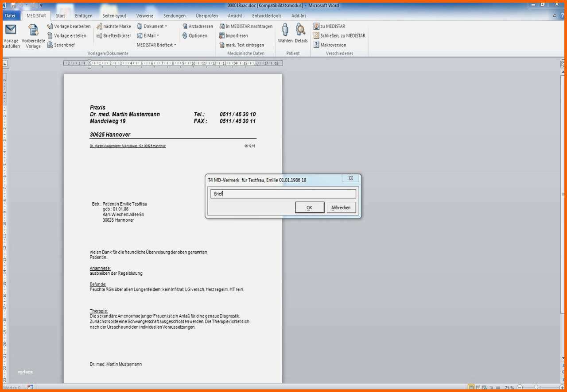Switch to the Seitenlayout tab
The height and width of the screenshot is (392, 567).
(114, 16)
